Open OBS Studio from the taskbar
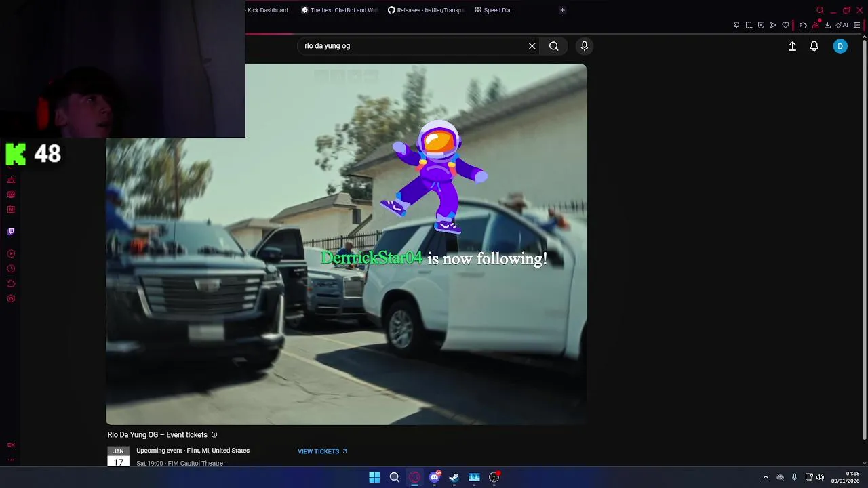This screenshot has height=488, width=868. pyautogui.click(x=494, y=477)
